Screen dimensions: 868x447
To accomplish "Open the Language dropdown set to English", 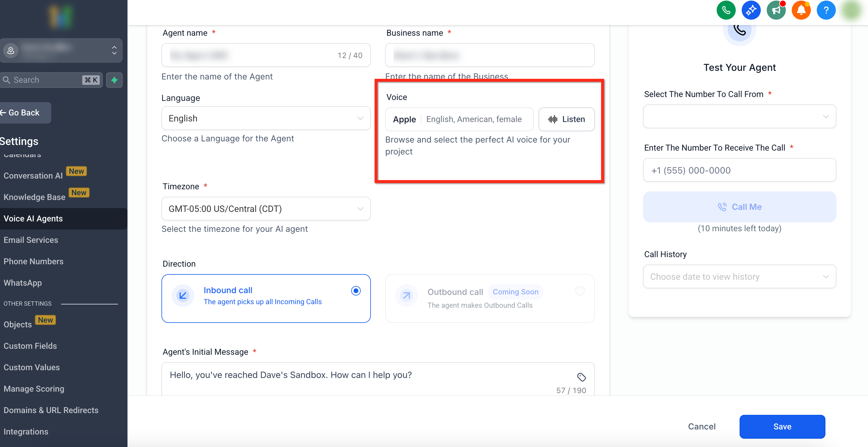I will [x=266, y=118].
